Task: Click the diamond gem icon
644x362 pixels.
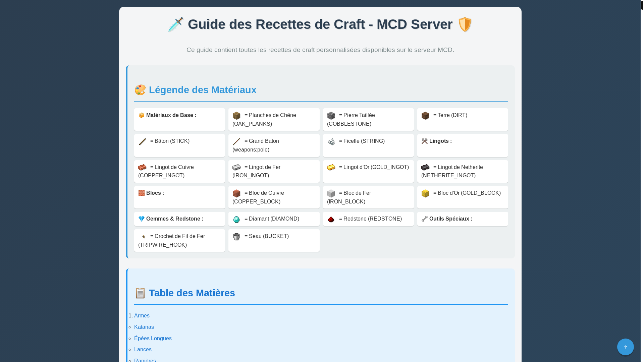Action: tap(236, 219)
